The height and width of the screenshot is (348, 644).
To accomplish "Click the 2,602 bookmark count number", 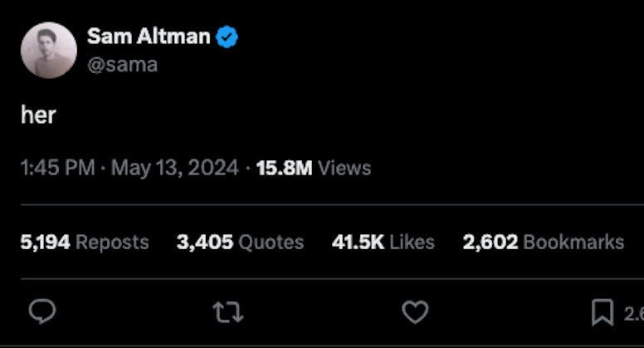I will [490, 242].
